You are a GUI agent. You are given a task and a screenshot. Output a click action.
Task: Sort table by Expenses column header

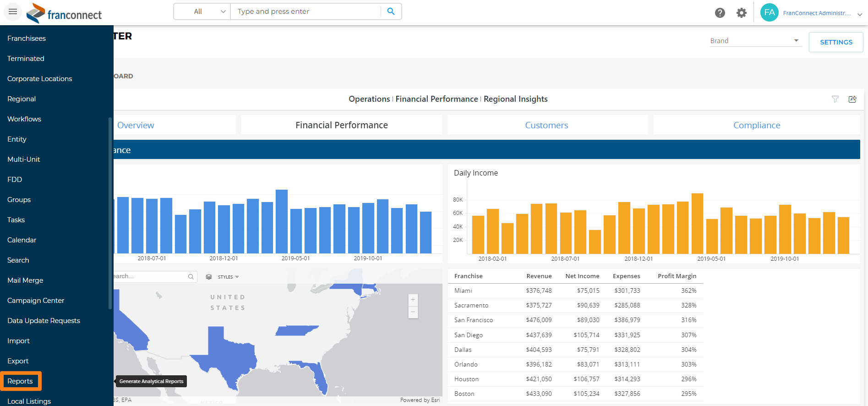(626, 276)
